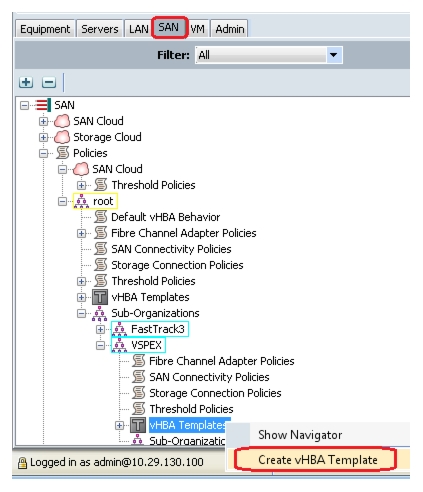Image resolution: width=423 pixels, height=492 pixels.
Task: Choose Create vHBA Template from context menu
Action: (x=317, y=460)
